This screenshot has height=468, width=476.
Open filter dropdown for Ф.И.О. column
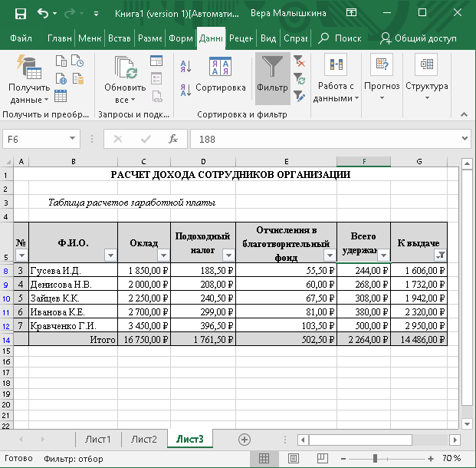pyautogui.click(x=110, y=255)
